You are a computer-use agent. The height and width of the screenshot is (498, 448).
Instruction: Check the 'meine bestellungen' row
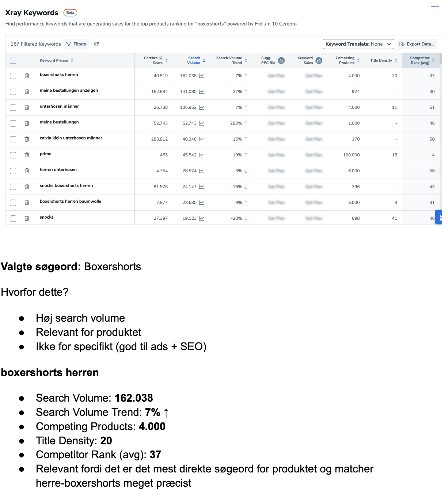[x=13, y=123]
